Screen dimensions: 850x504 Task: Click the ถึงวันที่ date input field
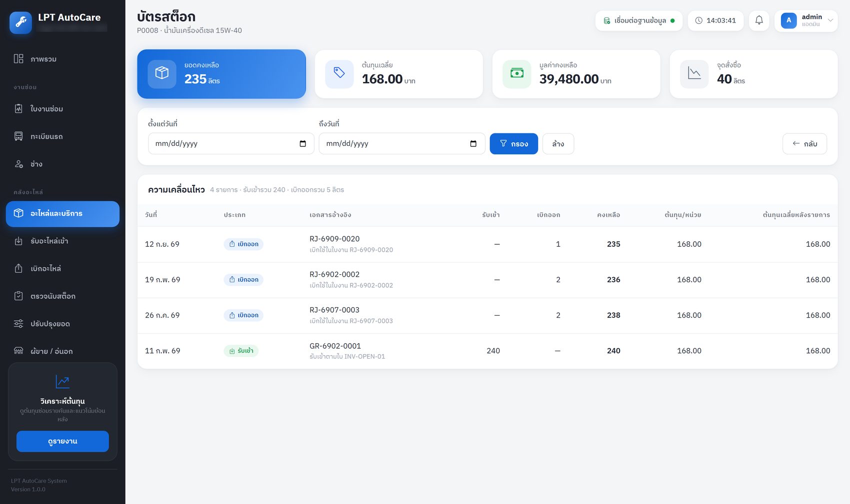(x=402, y=144)
